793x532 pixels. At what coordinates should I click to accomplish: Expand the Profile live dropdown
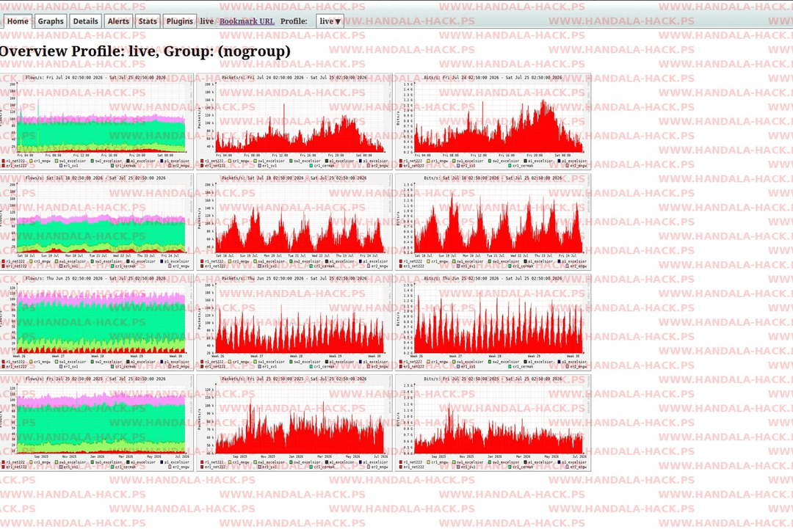point(330,21)
